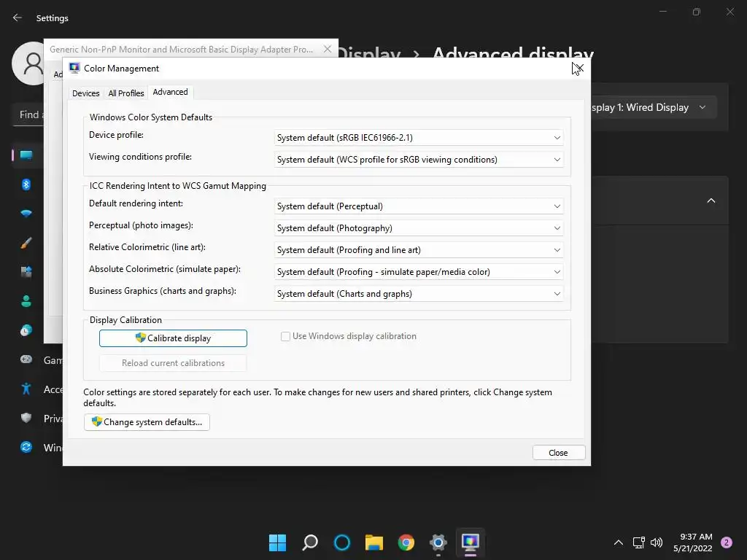This screenshot has width=747, height=560.
Task: Click the disabled Reload current calibrations button
Action: tap(173, 363)
